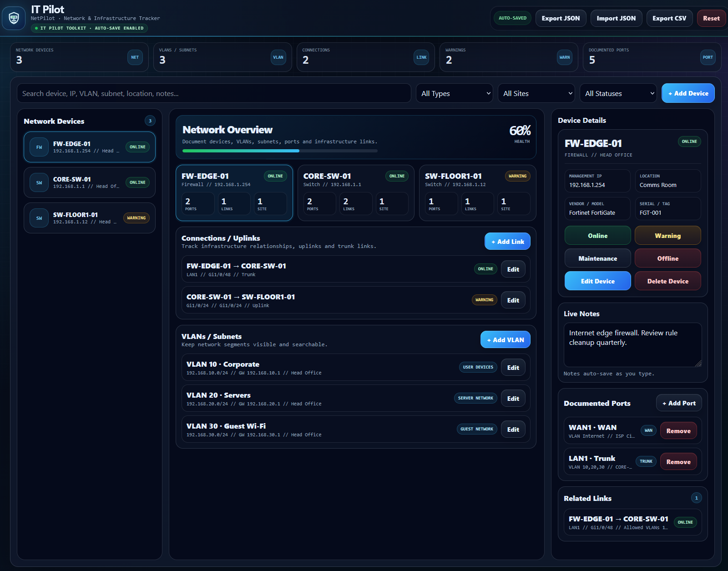
Task: Click the VLAN badge on VLANs / Subnets stat
Action: [x=278, y=57]
